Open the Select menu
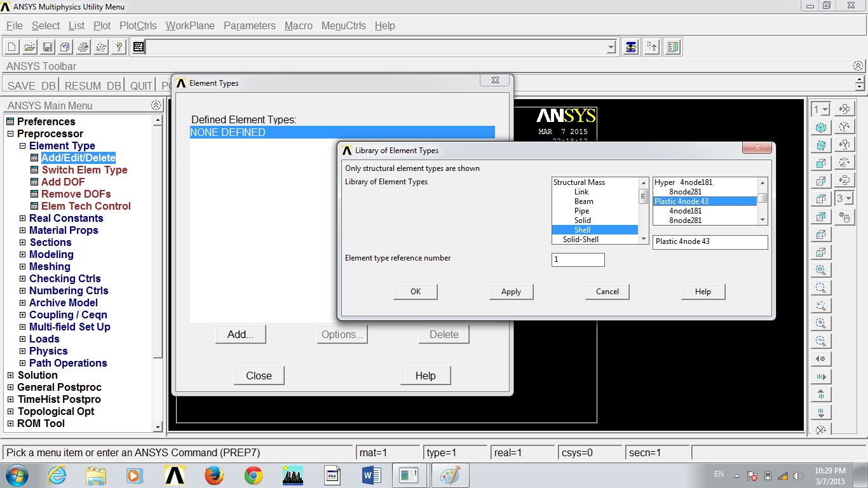The width and height of the screenshot is (868, 488). pos(46,25)
